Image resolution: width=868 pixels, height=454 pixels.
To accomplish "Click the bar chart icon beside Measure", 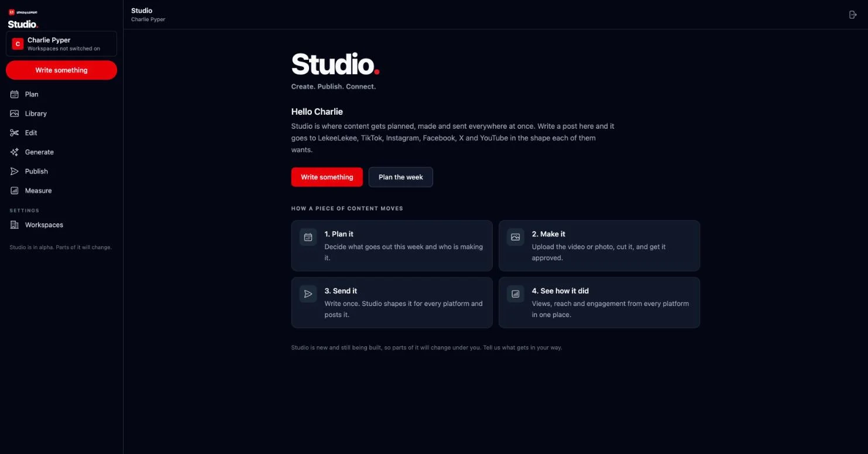I will coord(15,191).
